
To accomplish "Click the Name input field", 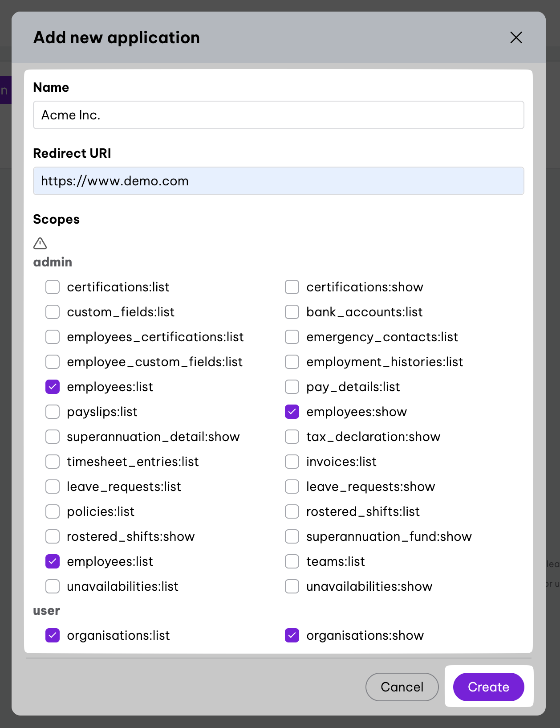I will 278,115.
